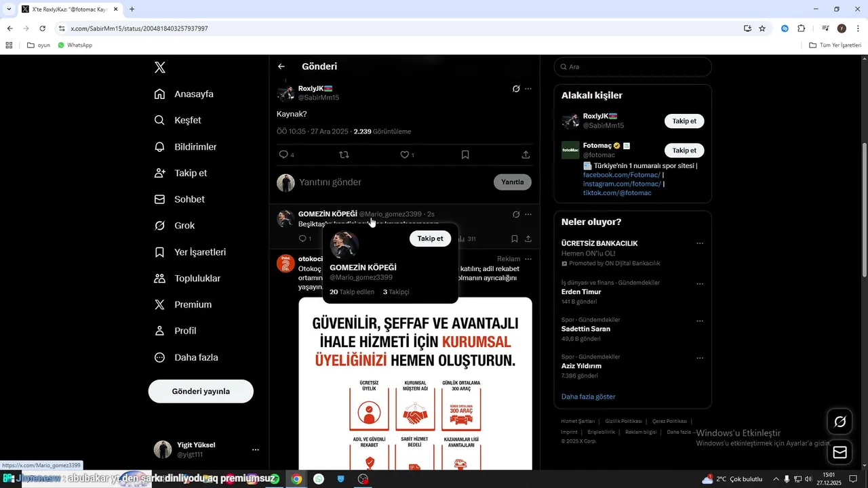This screenshot has width=868, height=488.
Task: Click the 3 Takipçi count
Action: (x=396, y=292)
